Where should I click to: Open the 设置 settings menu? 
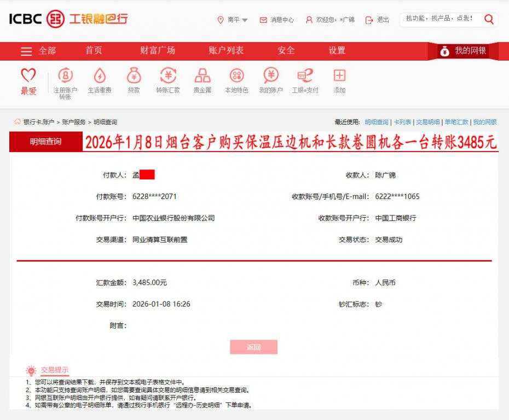(337, 50)
